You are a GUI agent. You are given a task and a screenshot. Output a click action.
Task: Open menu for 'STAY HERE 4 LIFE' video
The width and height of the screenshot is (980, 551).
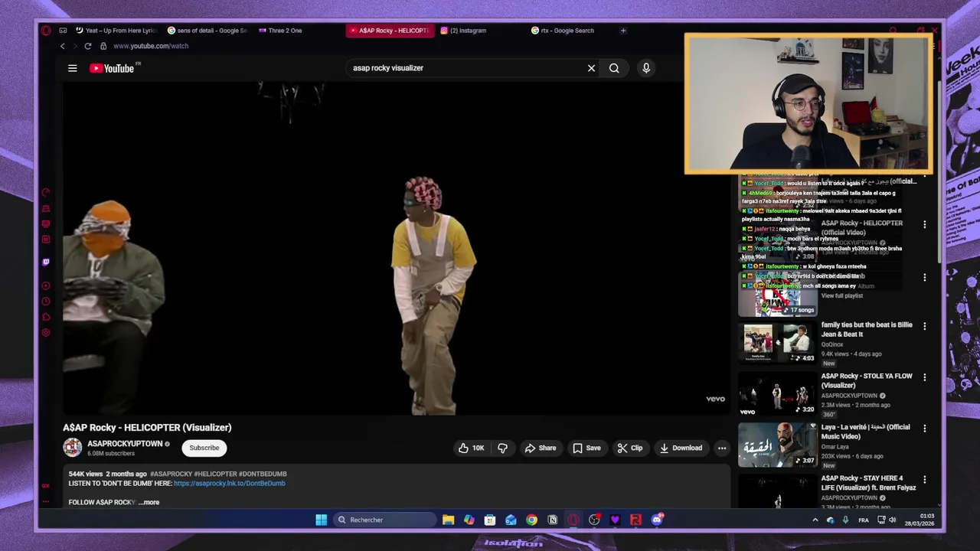pyautogui.click(x=924, y=481)
